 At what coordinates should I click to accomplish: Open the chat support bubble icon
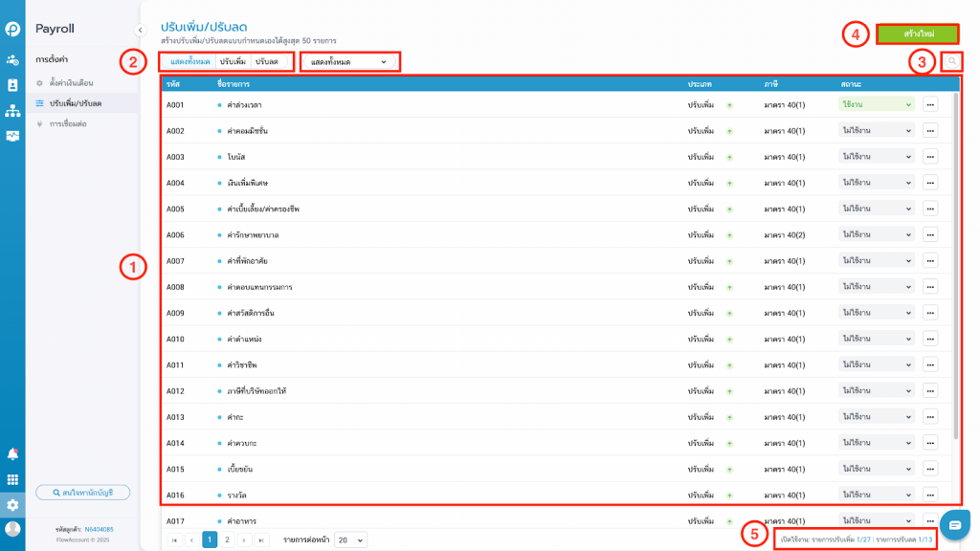pos(954,524)
